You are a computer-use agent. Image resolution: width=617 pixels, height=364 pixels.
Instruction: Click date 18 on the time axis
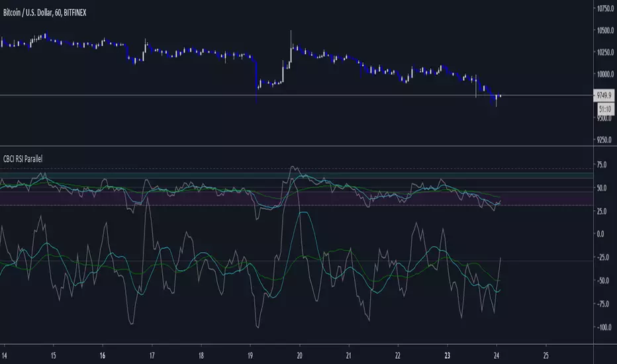pyautogui.click(x=201, y=356)
